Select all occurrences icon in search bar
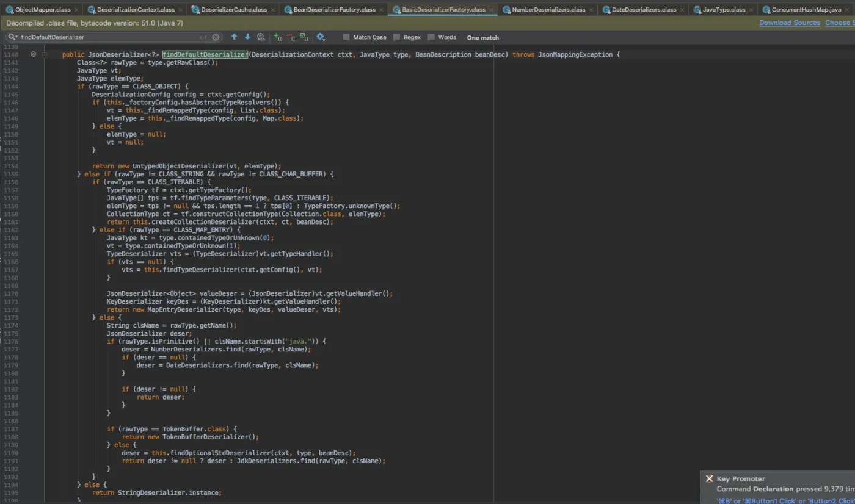 click(304, 37)
